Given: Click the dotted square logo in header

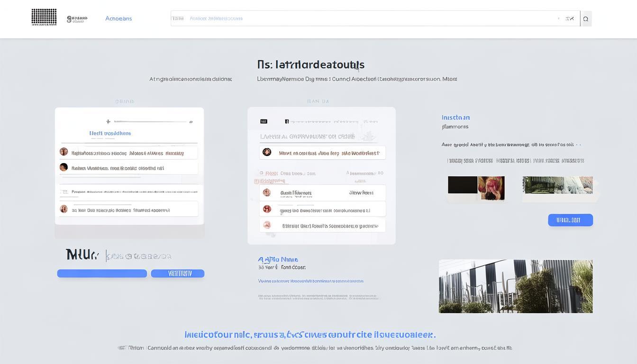Looking at the screenshot, I should (44, 17).
